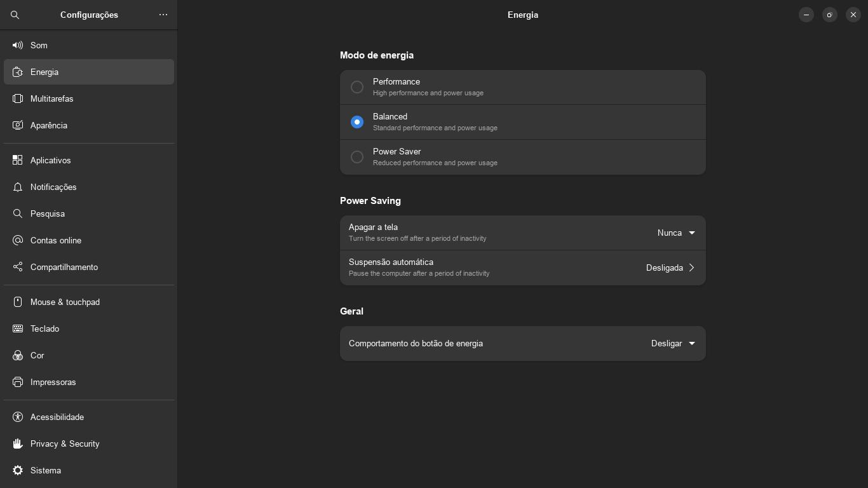Screen dimensions: 868x488
Task: Click the Teclado keyboard icon
Action: pos(18,329)
